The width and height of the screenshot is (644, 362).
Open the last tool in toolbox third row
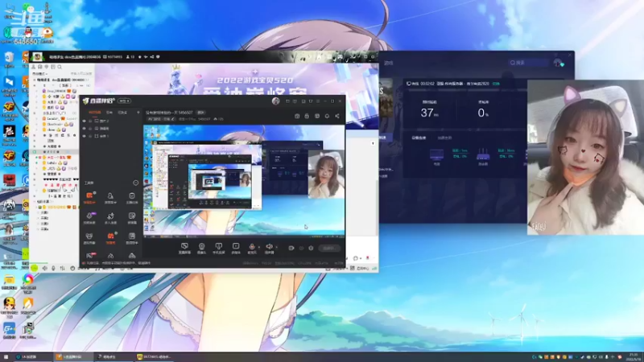[132, 237]
